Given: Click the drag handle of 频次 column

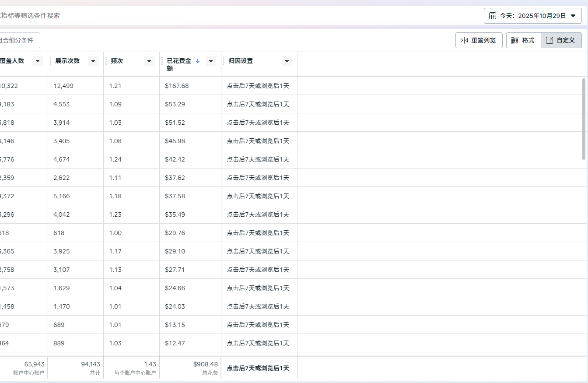Looking at the screenshot, I should tap(106, 61).
